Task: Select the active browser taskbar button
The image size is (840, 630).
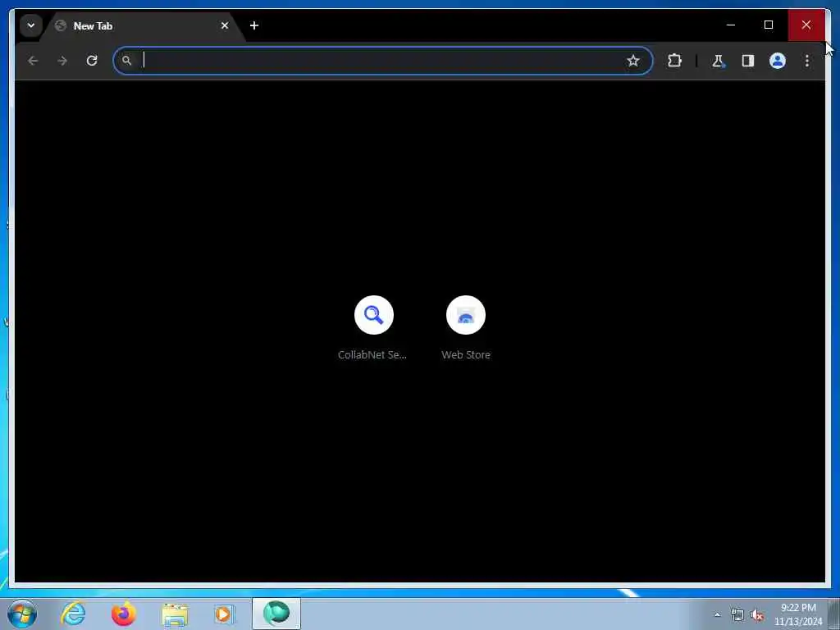Action: pos(276,614)
